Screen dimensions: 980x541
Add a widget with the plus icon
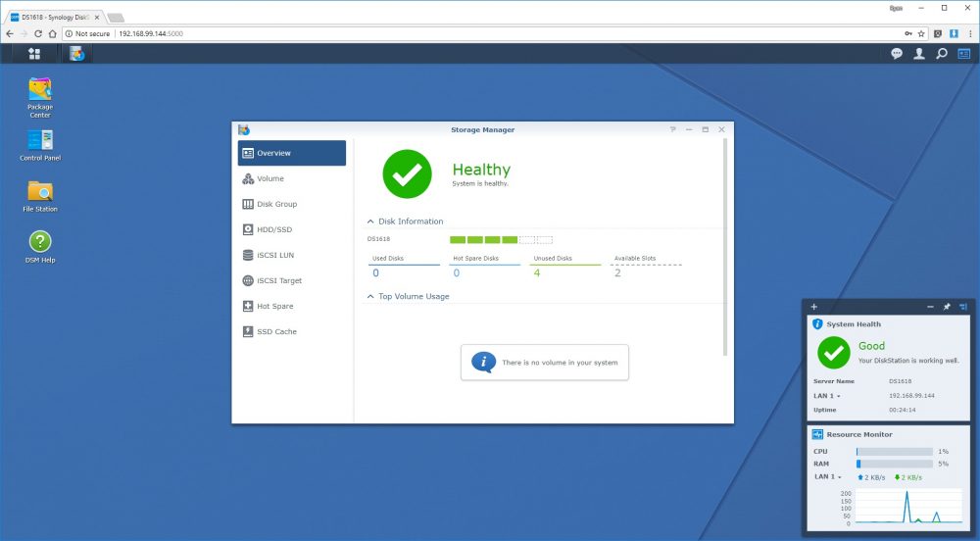click(813, 307)
